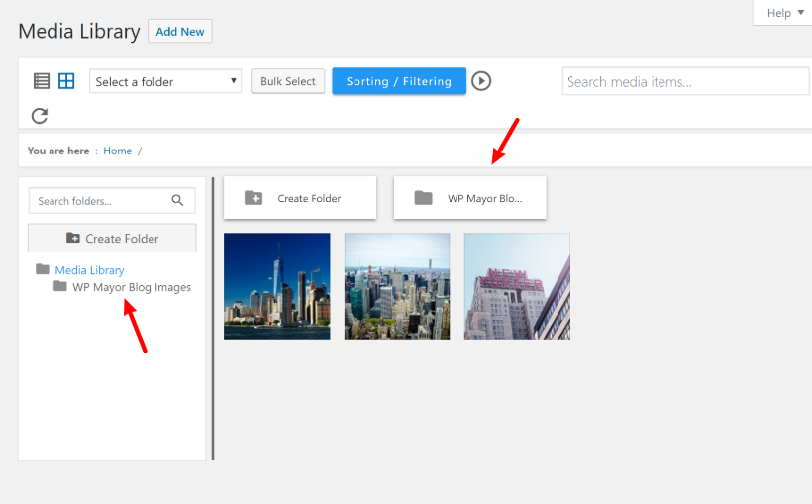Click Create Folder button in sidebar
Screen dimensions: 812x504
point(112,239)
